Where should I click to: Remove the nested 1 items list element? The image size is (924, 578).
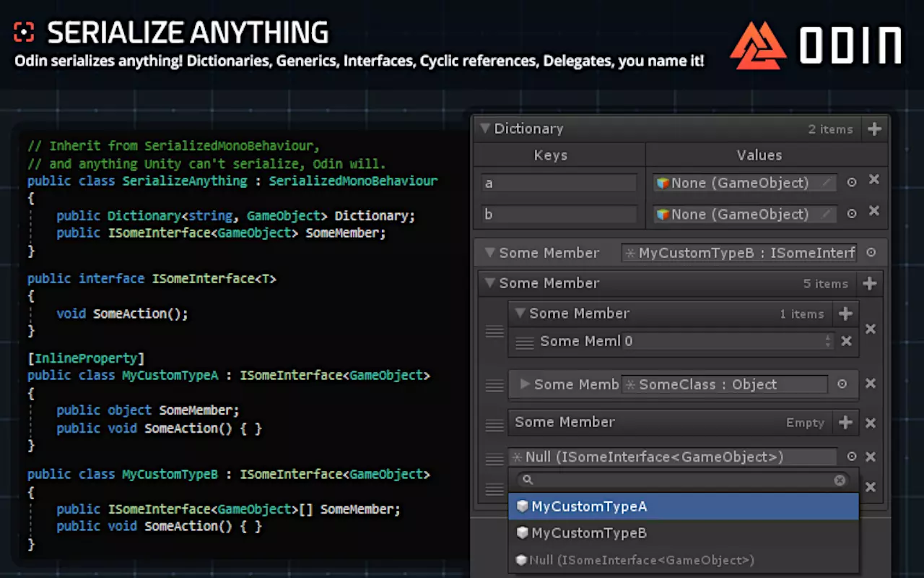coord(870,329)
